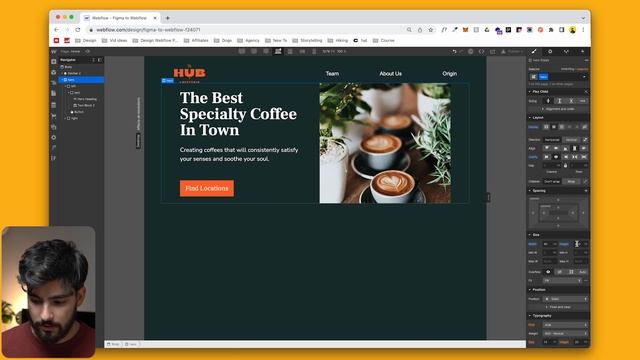Set overflow to Auto
Image resolution: width=640 pixels, height=360 pixels.
coord(582,272)
